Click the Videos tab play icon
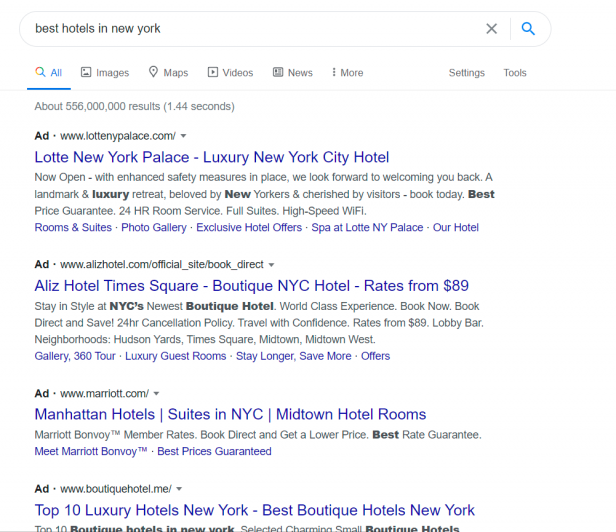Image resolution: width=616 pixels, height=532 pixels. 213,72
